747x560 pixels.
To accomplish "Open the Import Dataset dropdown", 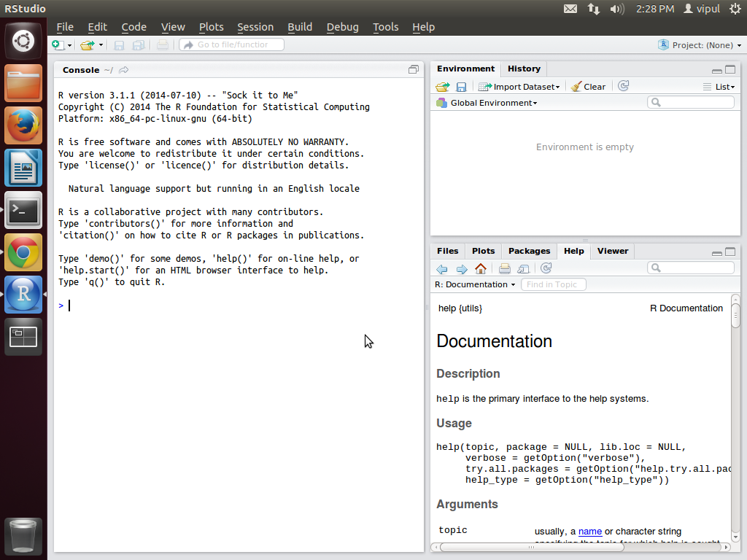I will [x=519, y=87].
